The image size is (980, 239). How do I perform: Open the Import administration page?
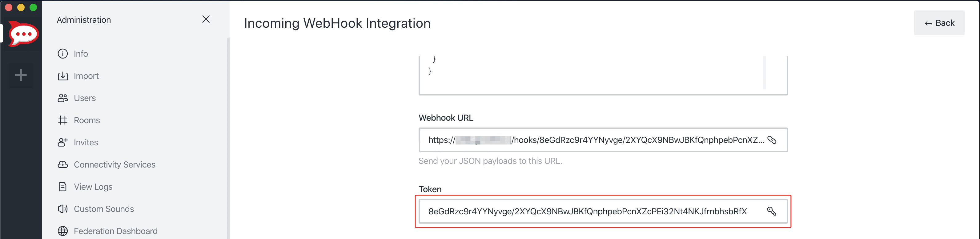point(86,76)
